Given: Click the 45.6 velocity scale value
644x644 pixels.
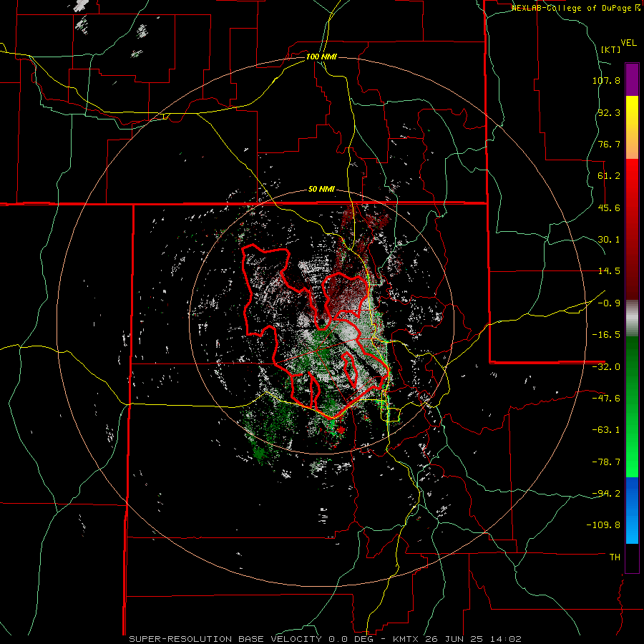Looking at the screenshot, I should (x=609, y=208).
